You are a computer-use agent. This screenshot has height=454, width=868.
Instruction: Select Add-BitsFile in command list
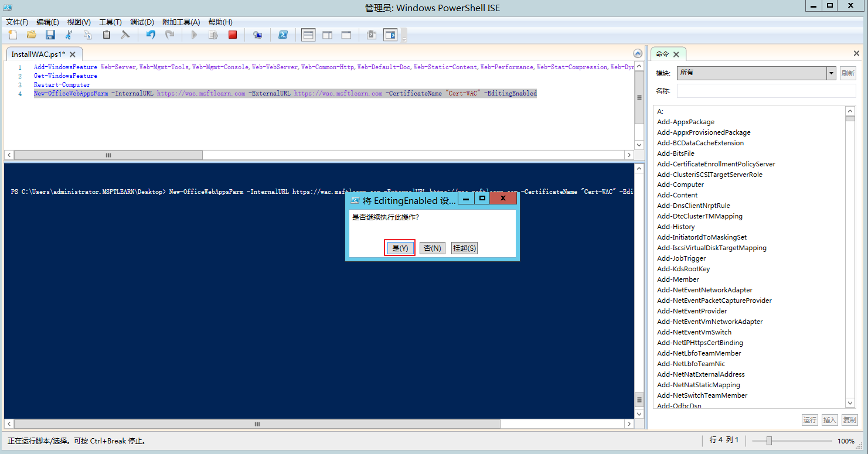point(676,153)
